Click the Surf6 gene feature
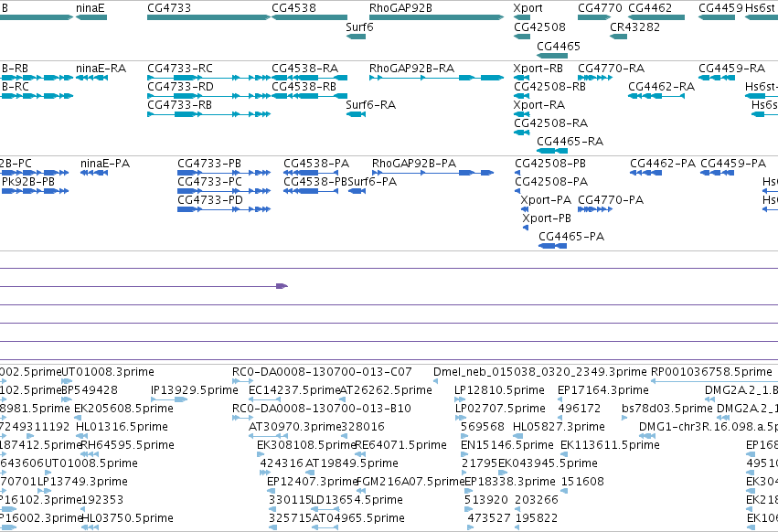 (356, 37)
